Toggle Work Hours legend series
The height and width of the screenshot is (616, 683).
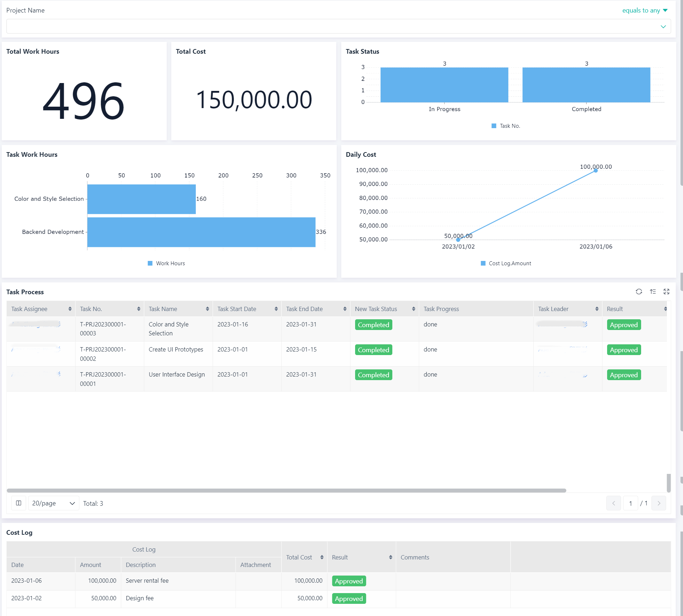[166, 263]
